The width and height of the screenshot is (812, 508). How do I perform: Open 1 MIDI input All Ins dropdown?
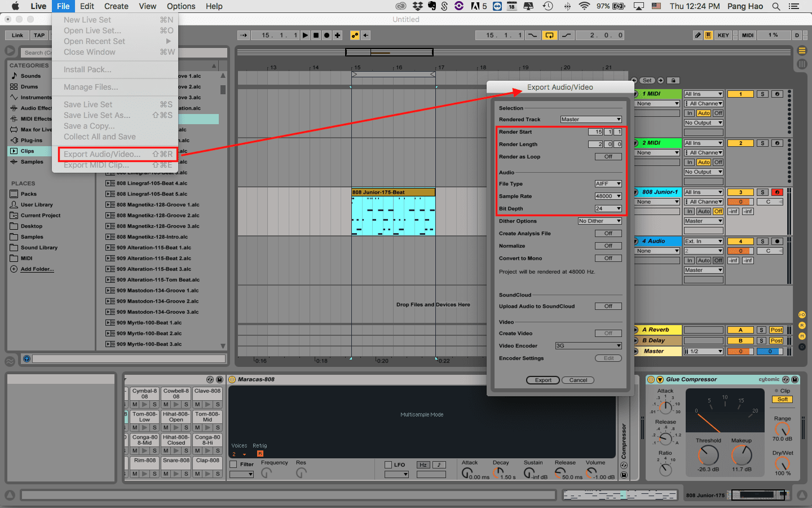tap(703, 94)
